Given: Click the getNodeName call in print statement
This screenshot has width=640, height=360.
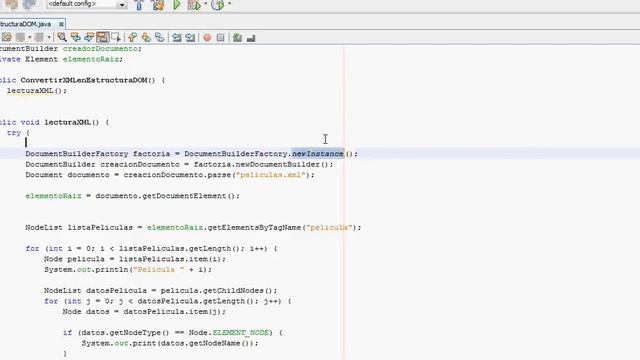Looking at the screenshot, I should (x=221, y=343).
